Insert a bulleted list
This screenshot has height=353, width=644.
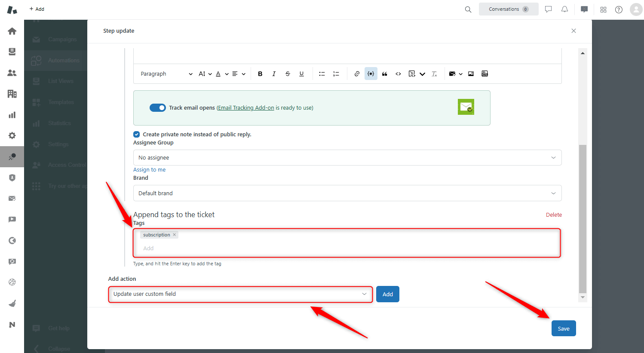(322, 74)
